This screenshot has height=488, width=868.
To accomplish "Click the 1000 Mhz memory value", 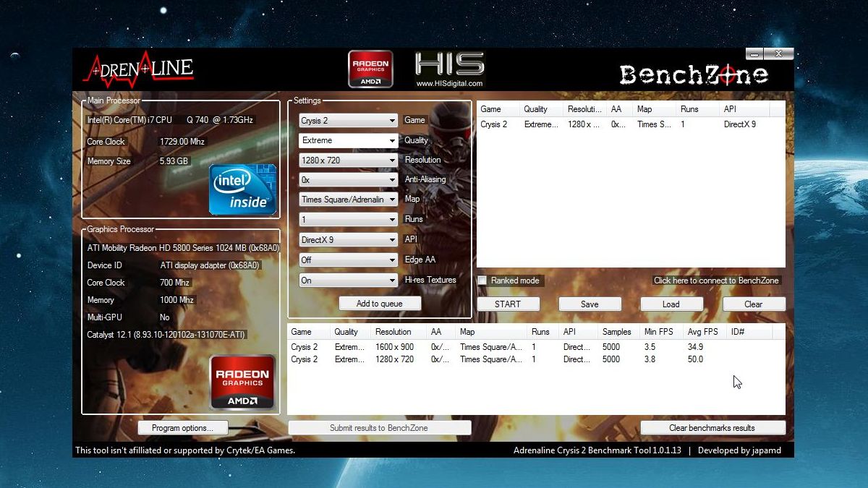I will click(176, 300).
